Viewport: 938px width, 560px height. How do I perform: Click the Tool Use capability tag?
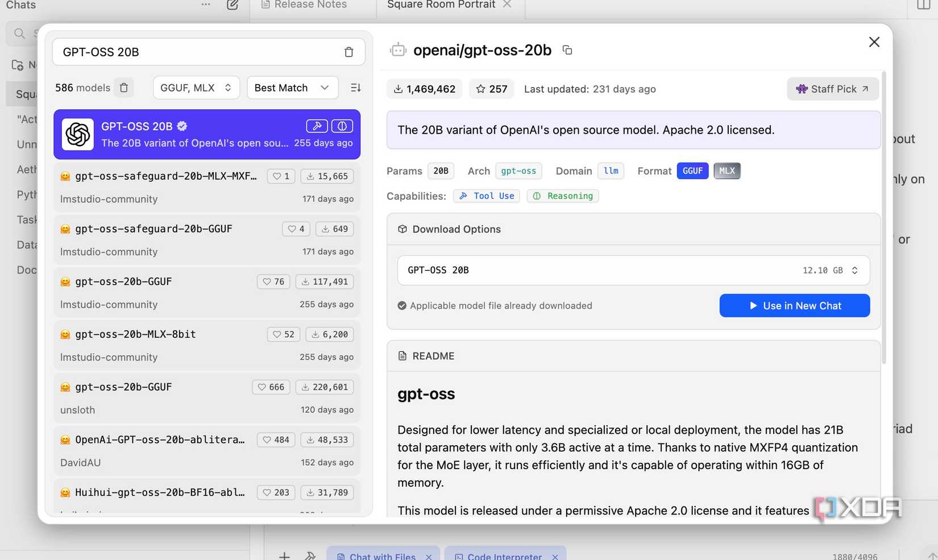[x=487, y=196]
